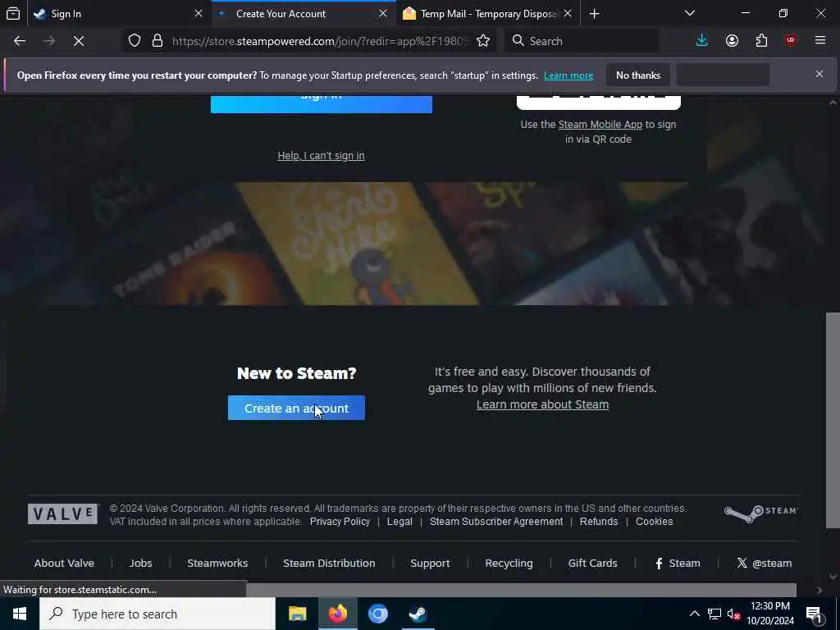Open the Jobs footer link
The width and height of the screenshot is (840, 630).
[140, 563]
